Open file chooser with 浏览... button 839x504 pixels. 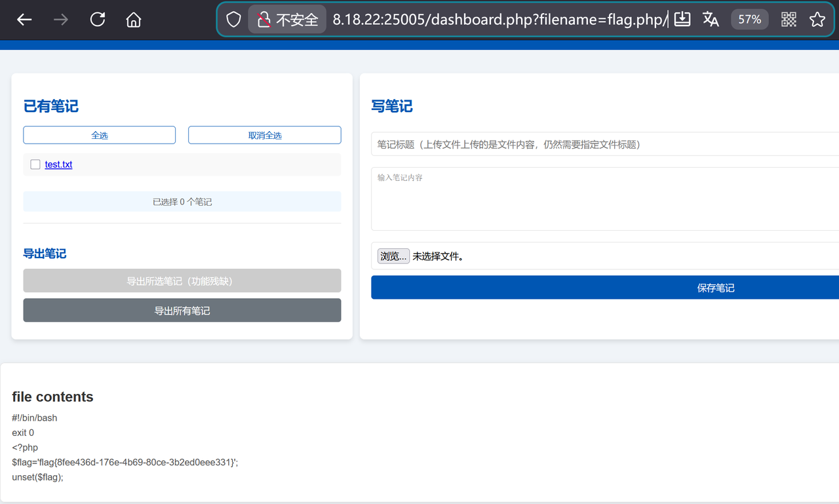pos(393,256)
